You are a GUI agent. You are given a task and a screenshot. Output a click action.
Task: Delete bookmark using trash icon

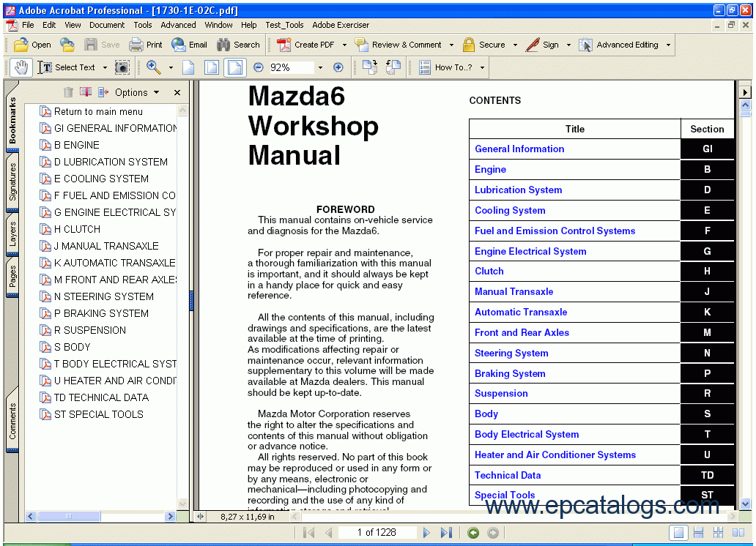[68, 92]
